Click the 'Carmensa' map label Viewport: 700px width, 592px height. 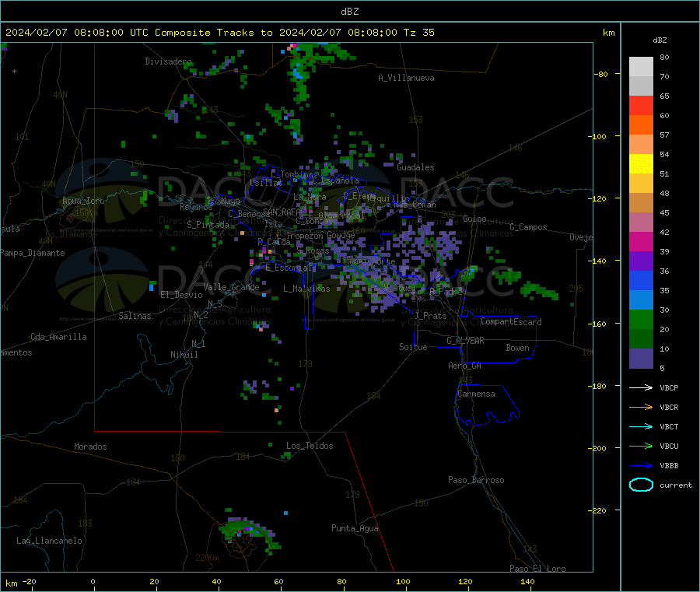[476, 394]
